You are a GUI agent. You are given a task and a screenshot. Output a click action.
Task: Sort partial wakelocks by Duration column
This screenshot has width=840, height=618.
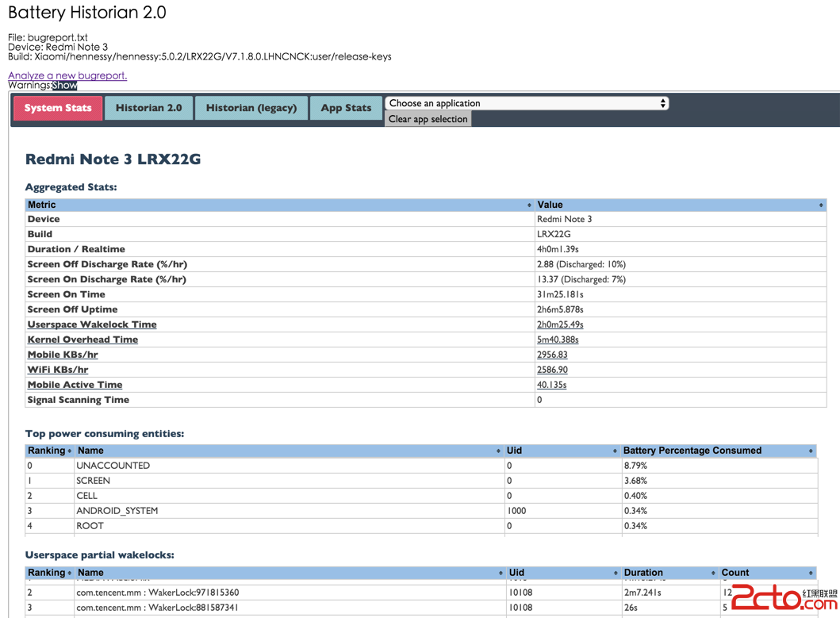(x=669, y=573)
